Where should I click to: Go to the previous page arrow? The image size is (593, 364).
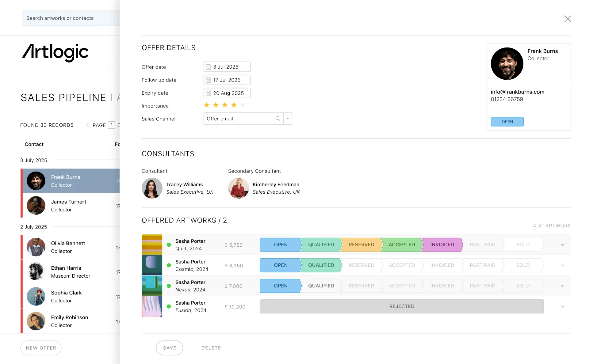click(87, 125)
